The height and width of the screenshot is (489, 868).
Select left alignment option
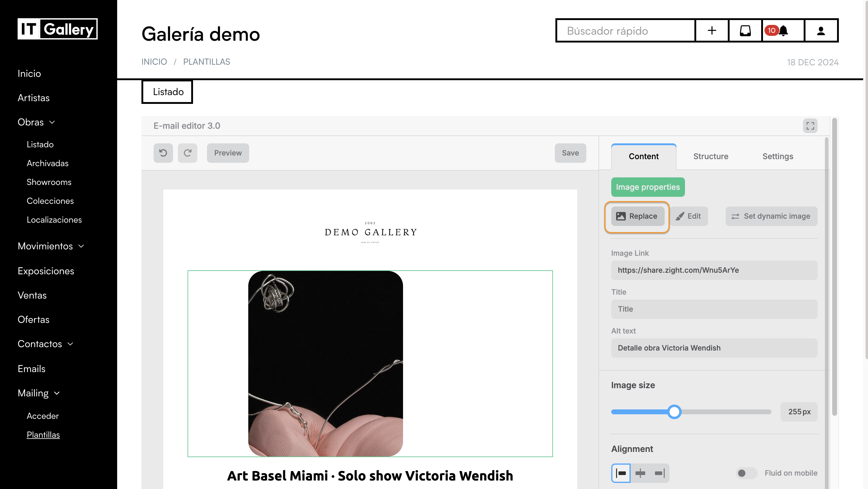(x=621, y=473)
